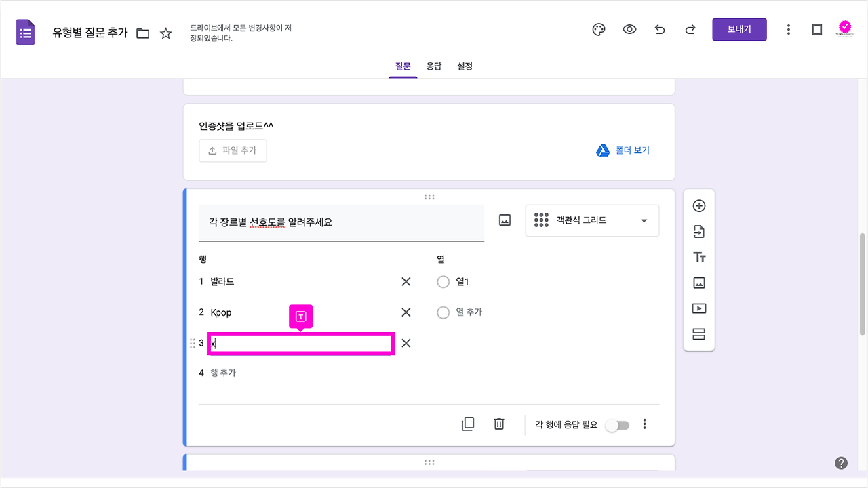This screenshot has width=868, height=488.
Task: Add a video to the form
Action: 699,308
